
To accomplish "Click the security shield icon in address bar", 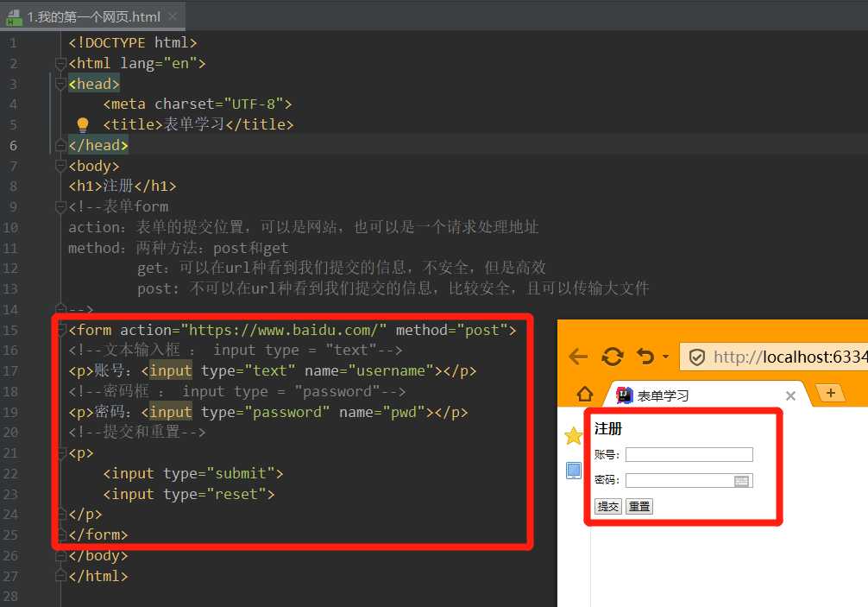I will tap(697, 357).
